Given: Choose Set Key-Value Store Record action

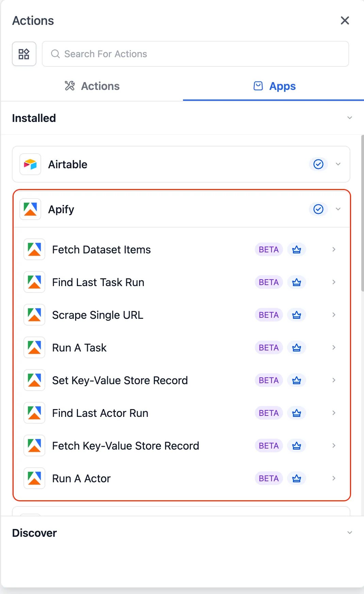Looking at the screenshot, I should click(120, 380).
